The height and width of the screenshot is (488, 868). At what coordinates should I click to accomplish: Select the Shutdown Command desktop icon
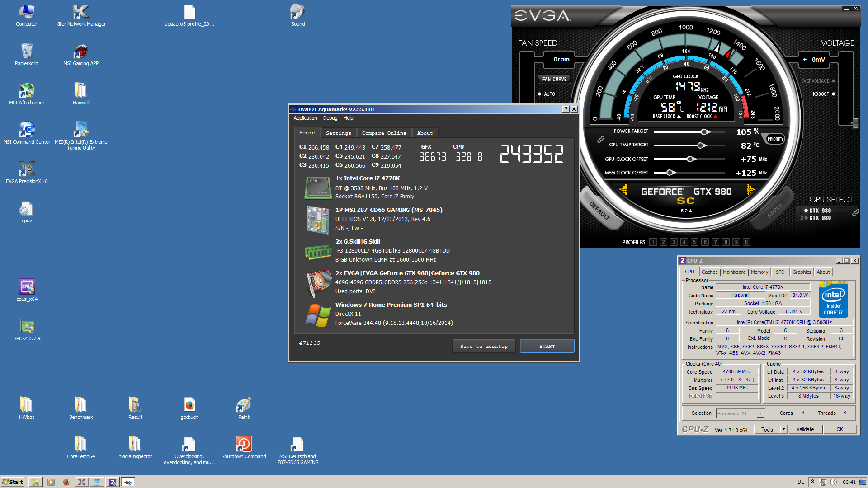coord(244,448)
